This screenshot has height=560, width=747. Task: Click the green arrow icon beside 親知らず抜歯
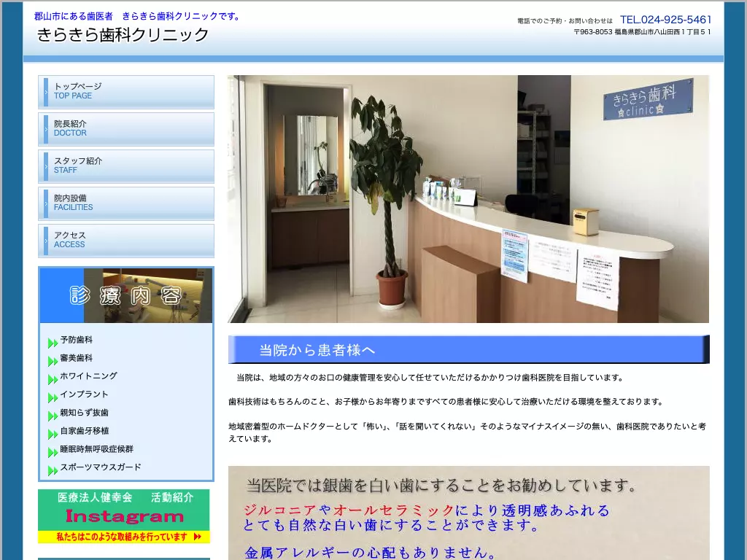click(53, 416)
